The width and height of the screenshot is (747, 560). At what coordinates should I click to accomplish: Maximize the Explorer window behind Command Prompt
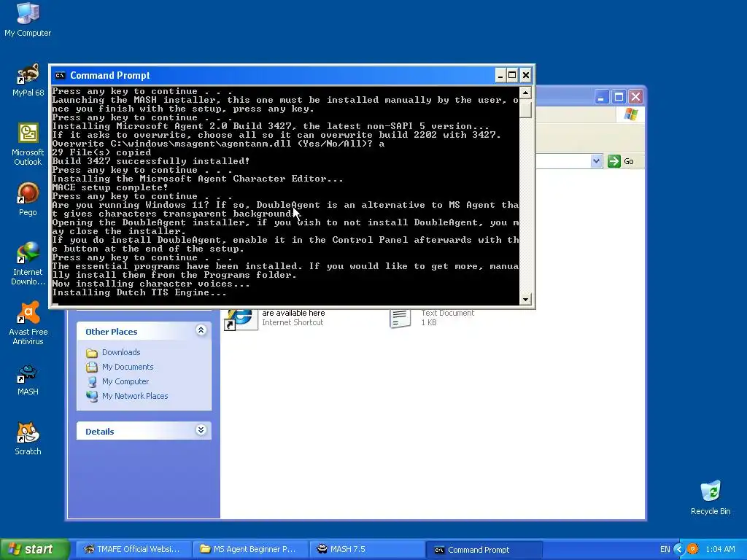click(619, 97)
